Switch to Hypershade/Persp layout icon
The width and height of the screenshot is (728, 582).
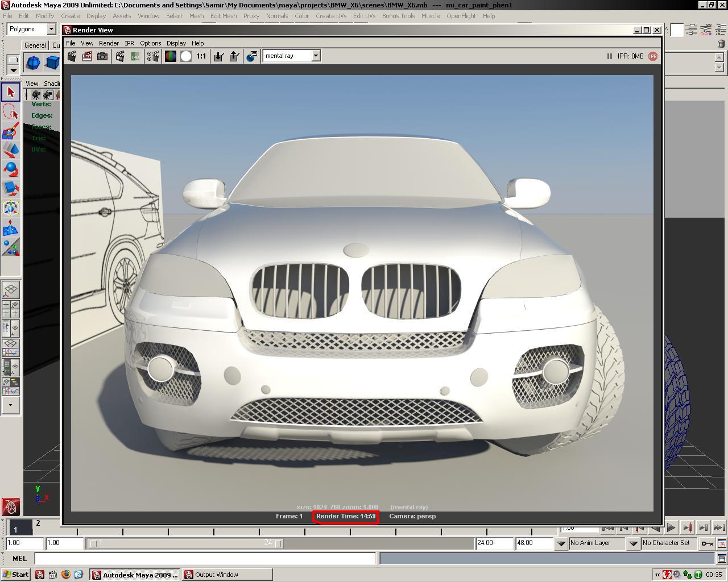(11, 367)
